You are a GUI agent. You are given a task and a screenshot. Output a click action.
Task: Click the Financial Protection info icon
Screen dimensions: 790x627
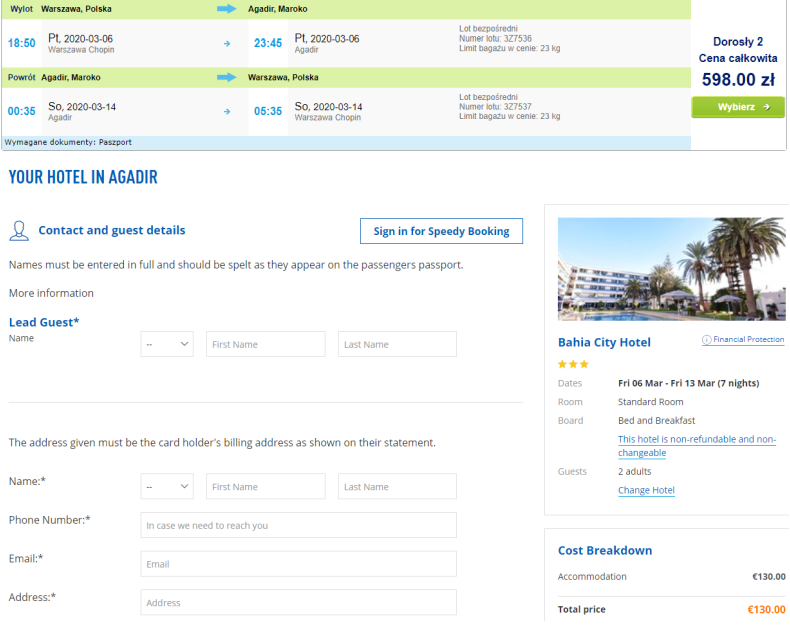pos(706,340)
